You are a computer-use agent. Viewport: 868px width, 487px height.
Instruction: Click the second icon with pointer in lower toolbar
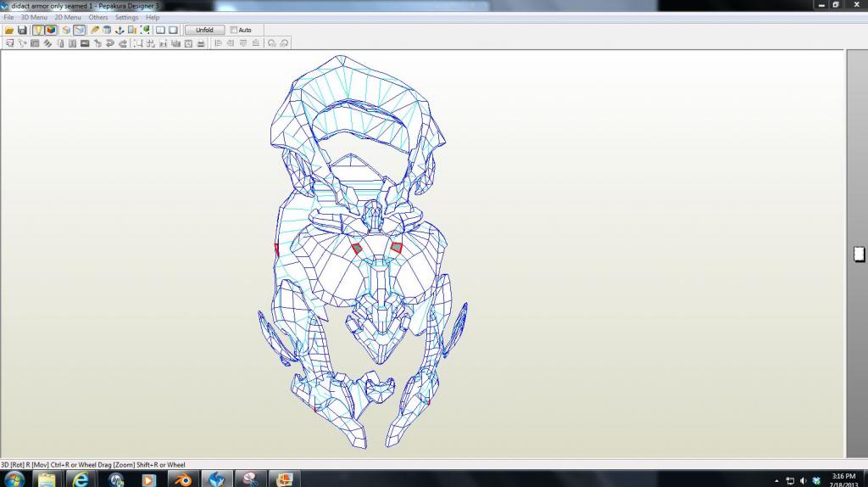tap(23, 43)
